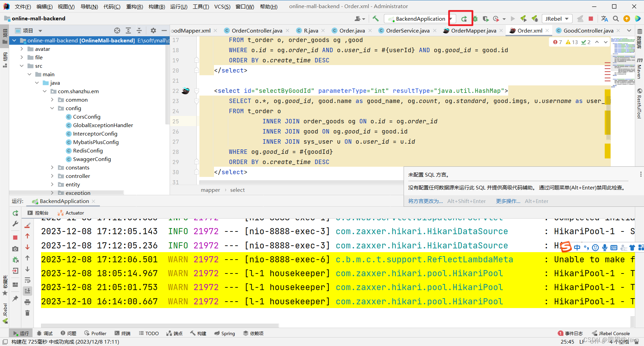644x346 pixels.
Task: Click the Rerun BackendApplication toolbar icon
Action: point(464,19)
